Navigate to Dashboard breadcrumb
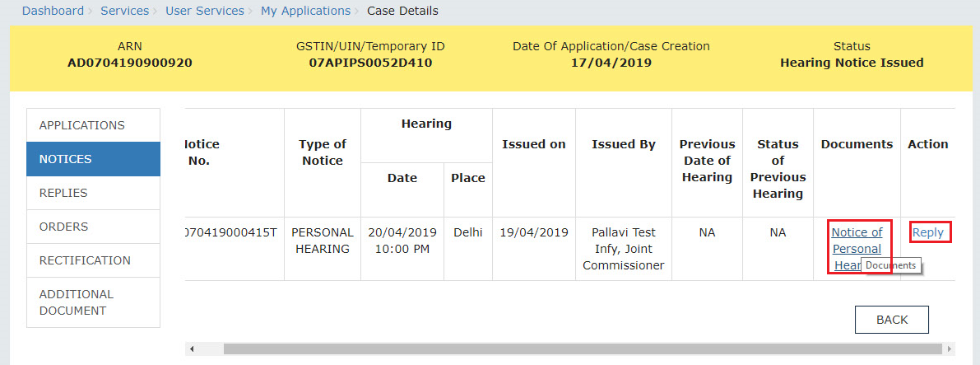 point(53,11)
